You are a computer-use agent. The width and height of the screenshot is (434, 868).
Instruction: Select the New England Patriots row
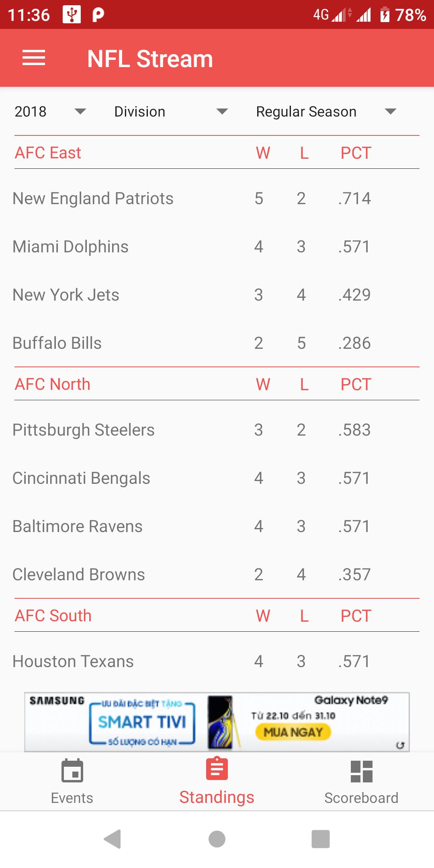pyautogui.click(x=217, y=199)
